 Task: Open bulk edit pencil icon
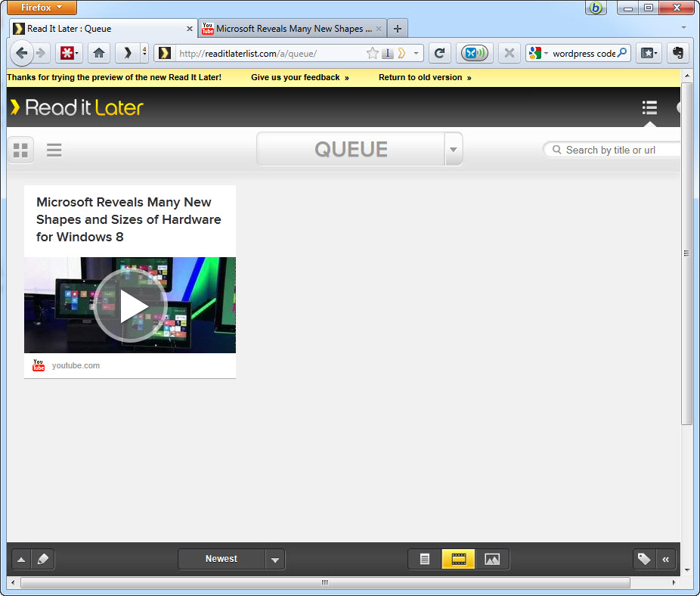[43, 559]
